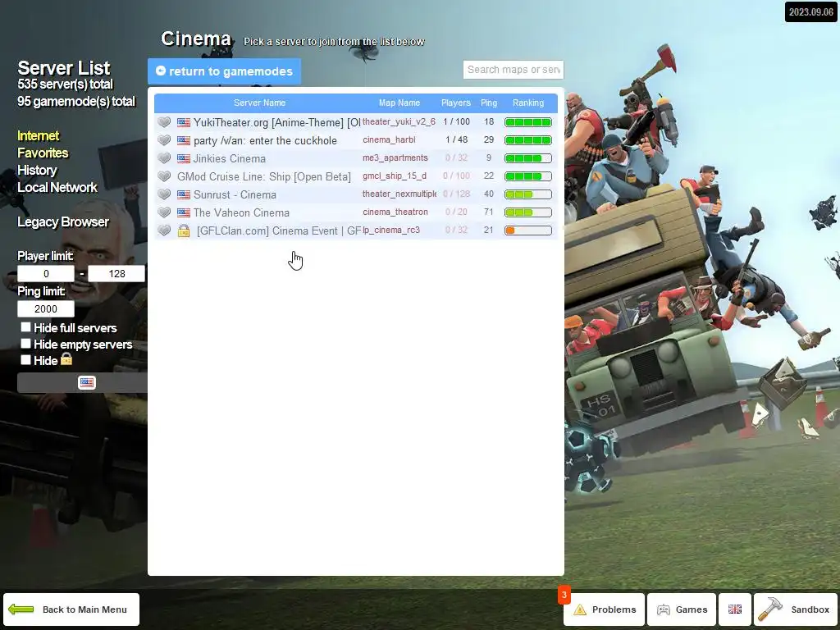Check the Hide locked servers box
Screen dimensions: 840x630
tap(25, 360)
